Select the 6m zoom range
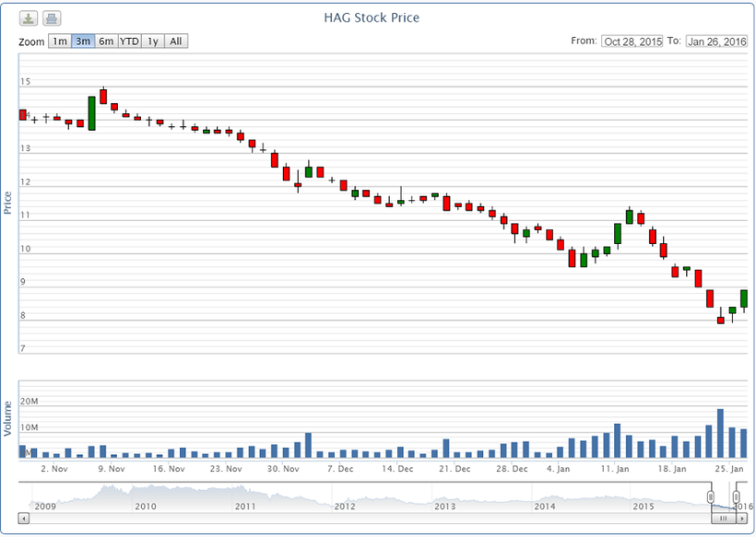The height and width of the screenshot is (537, 756). pos(106,41)
